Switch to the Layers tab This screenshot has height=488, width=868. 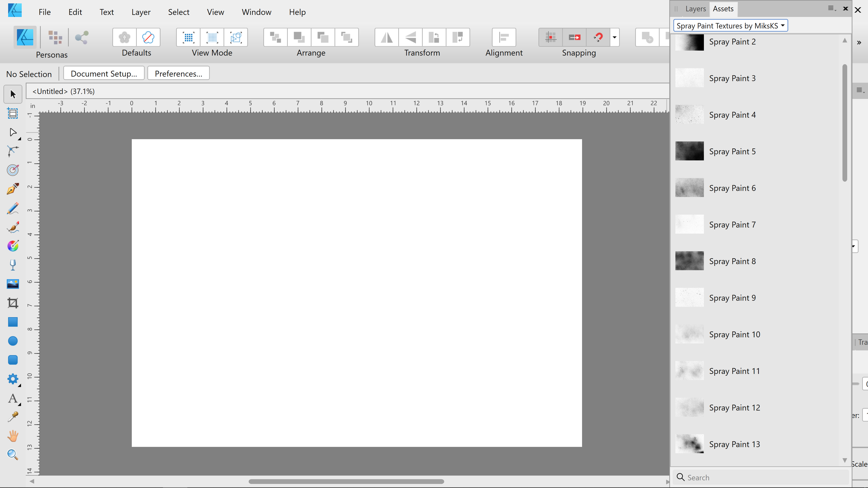(x=696, y=9)
